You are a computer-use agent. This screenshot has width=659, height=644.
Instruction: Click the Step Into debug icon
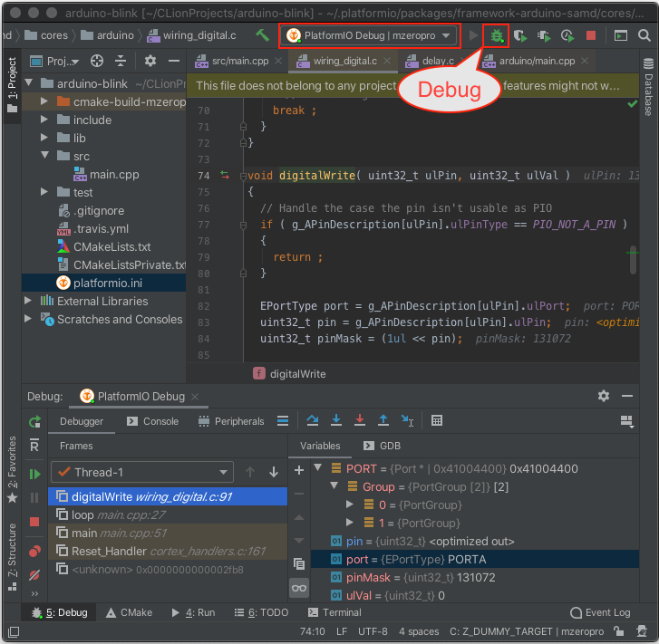(x=335, y=420)
